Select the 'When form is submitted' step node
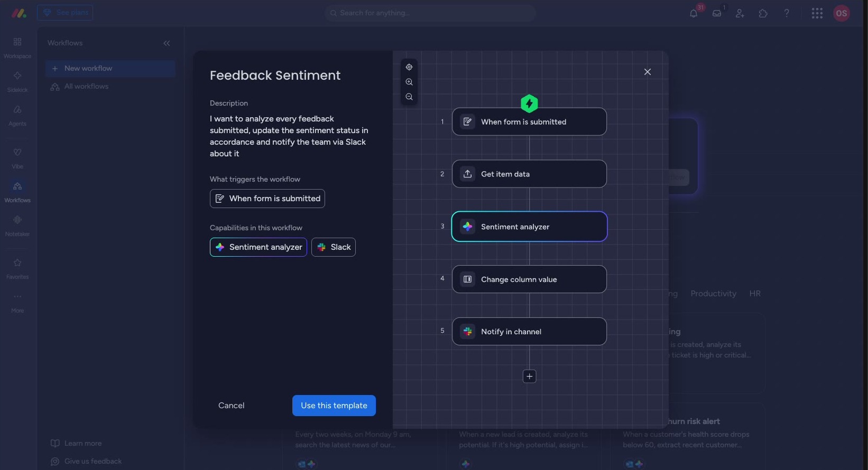868x470 pixels. point(529,121)
